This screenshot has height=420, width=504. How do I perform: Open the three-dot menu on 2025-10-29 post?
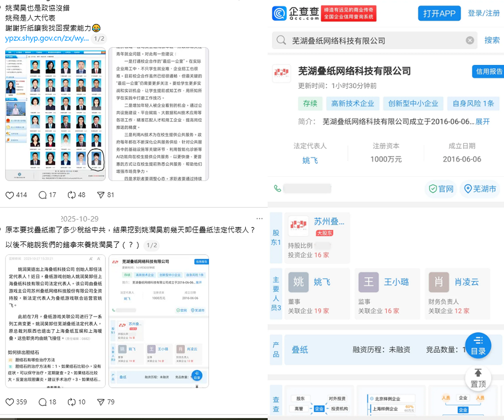tap(260, 219)
